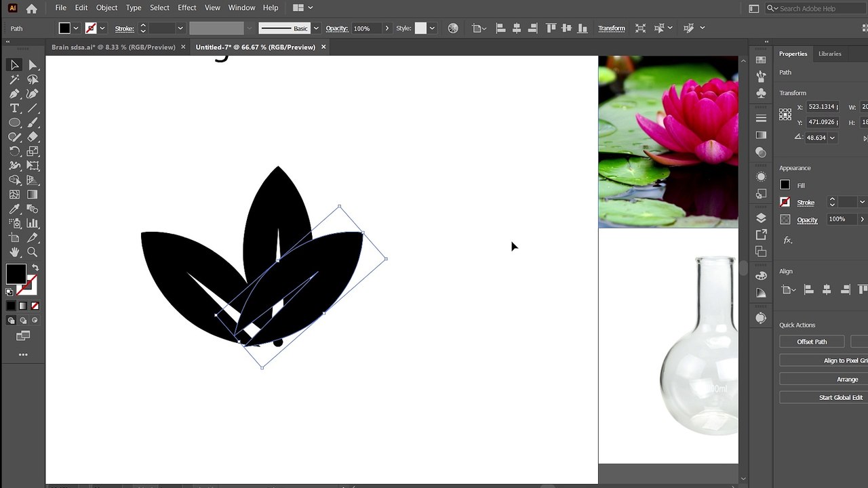Select the Perspective Grid tool
Screen dimensions: 868x488
point(33,180)
